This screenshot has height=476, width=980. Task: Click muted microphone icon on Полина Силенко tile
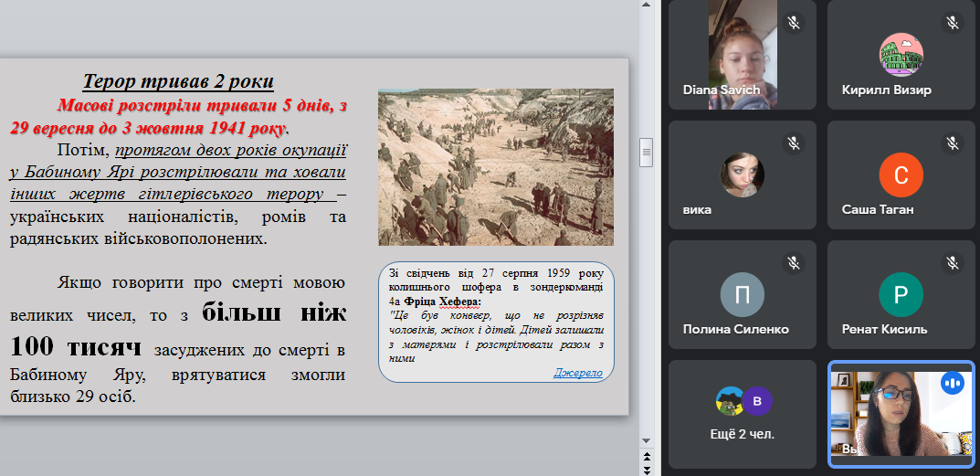(794, 263)
